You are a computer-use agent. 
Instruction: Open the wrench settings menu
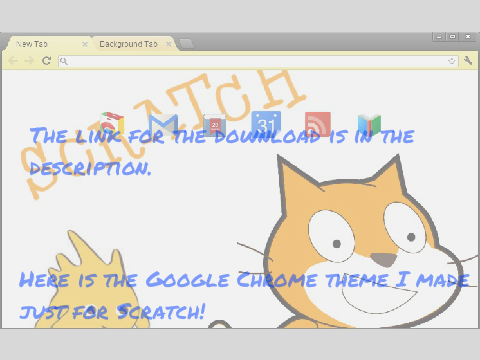click(468, 61)
